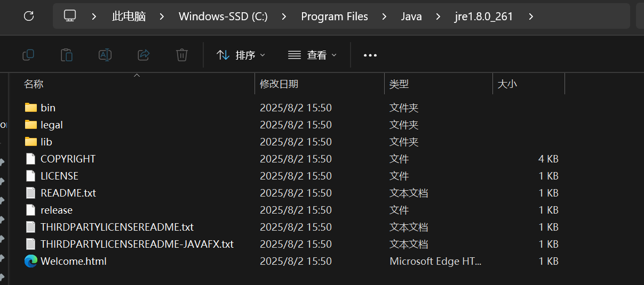Click the lib folder icon

click(31, 142)
